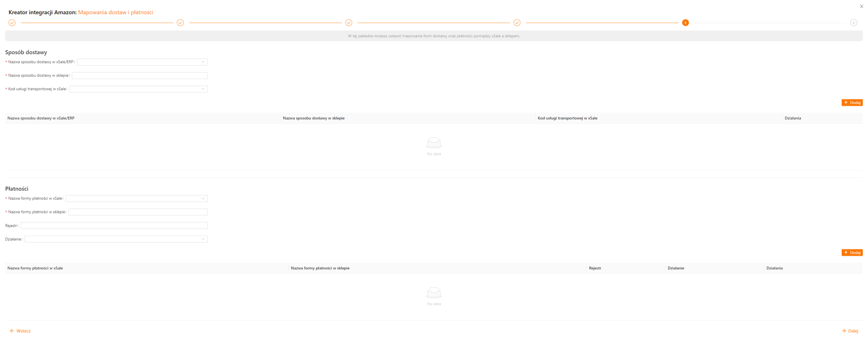
Task: Open 'Nazwa sposobu dostawy w xSale/ERP' dropdown
Action: click(142, 62)
